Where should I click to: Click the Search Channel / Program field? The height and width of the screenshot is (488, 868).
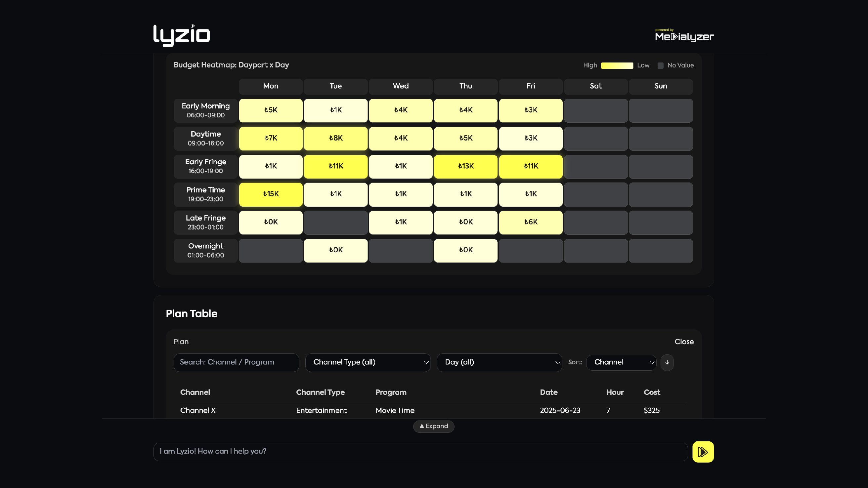click(236, 362)
